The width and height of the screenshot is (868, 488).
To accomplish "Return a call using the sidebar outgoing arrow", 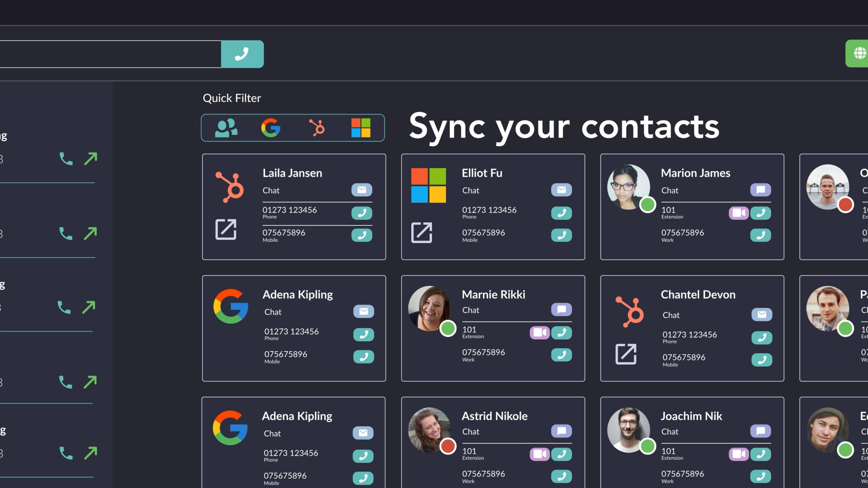I will tap(90, 158).
